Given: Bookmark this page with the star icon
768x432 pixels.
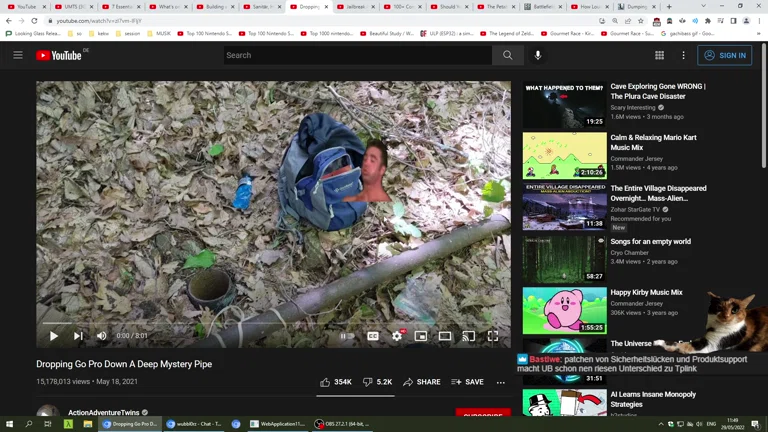Looking at the screenshot, I should click(x=641, y=21).
